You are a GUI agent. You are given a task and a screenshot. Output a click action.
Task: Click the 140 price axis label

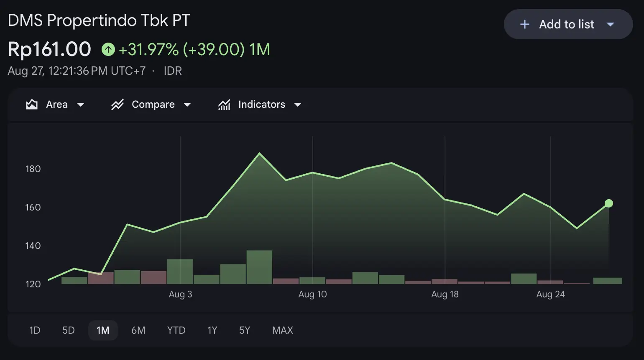[33, 246]
